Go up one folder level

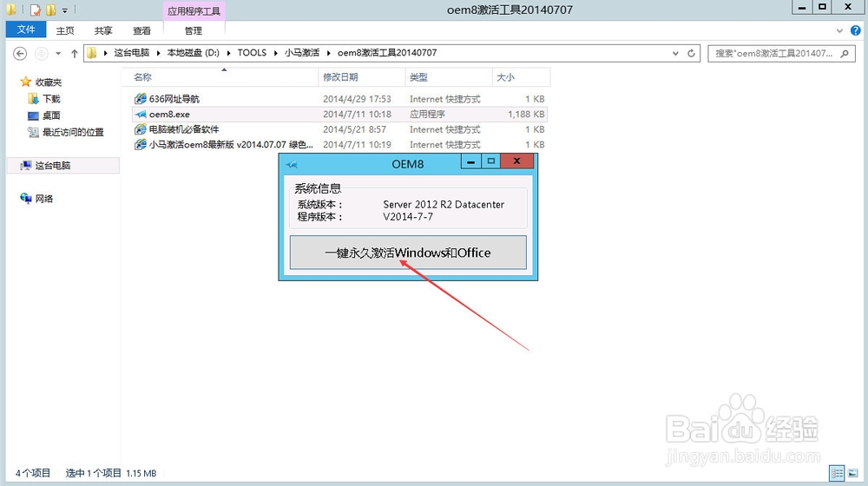pos(74,53)
